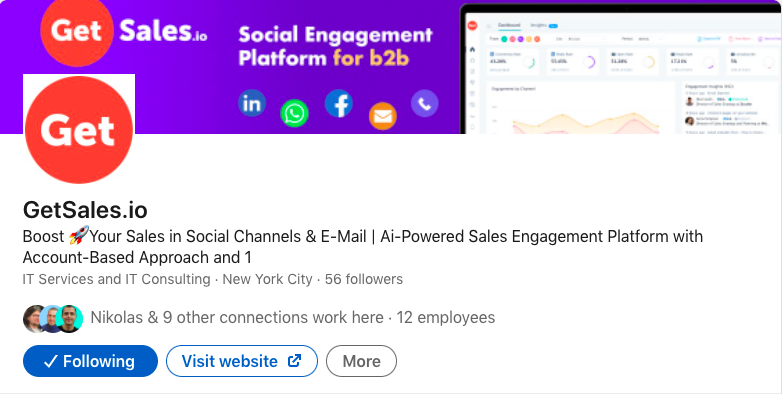Click the Get Sales.io banner logo
The height and width of the screenshot is (394, 782).
pos(124,31)
